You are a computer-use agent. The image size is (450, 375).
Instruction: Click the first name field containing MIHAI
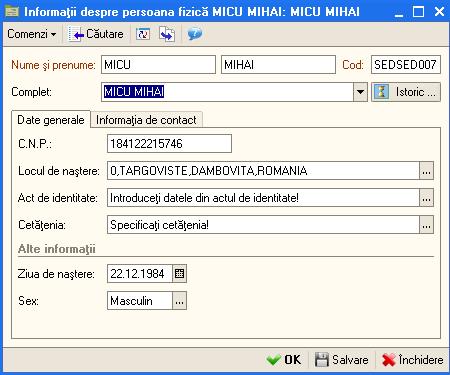pos(278,64)
